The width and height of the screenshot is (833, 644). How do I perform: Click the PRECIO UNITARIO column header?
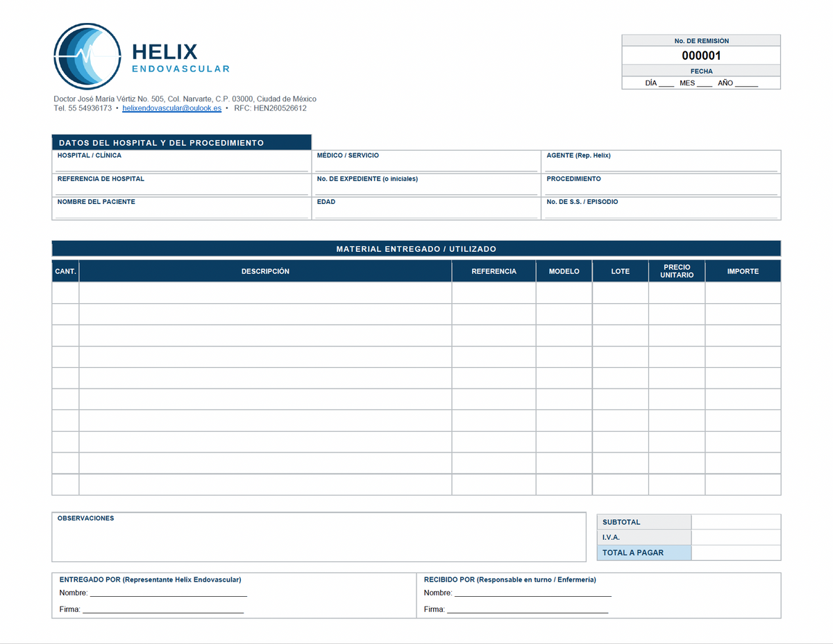coord(677,271)
